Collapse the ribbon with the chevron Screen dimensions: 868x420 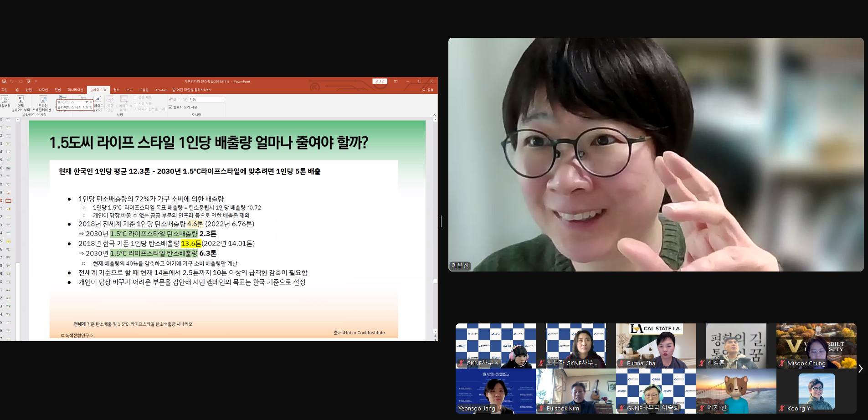click(x=434, y=115)
